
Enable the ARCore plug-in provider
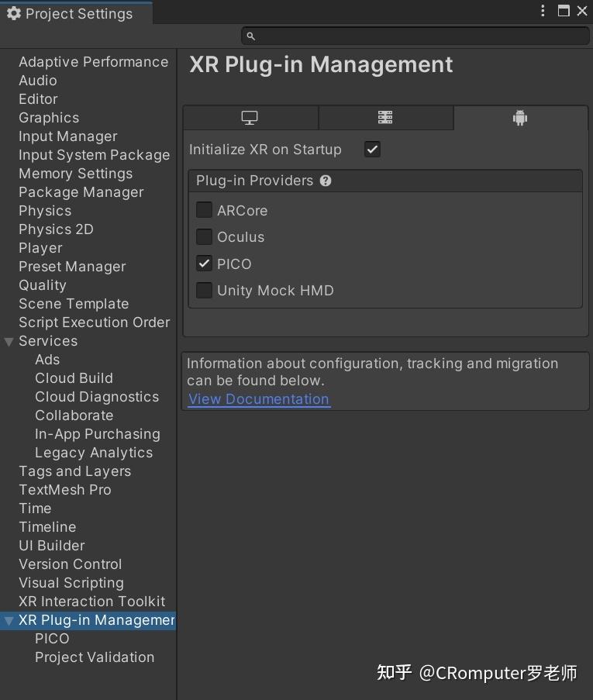click(205, 210)
